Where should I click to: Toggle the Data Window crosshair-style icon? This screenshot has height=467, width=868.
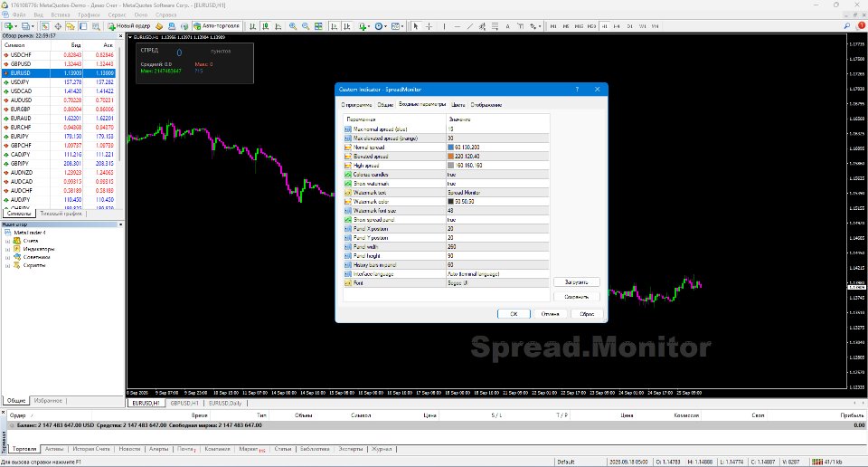pyautogui.click(x=58, y=26)
